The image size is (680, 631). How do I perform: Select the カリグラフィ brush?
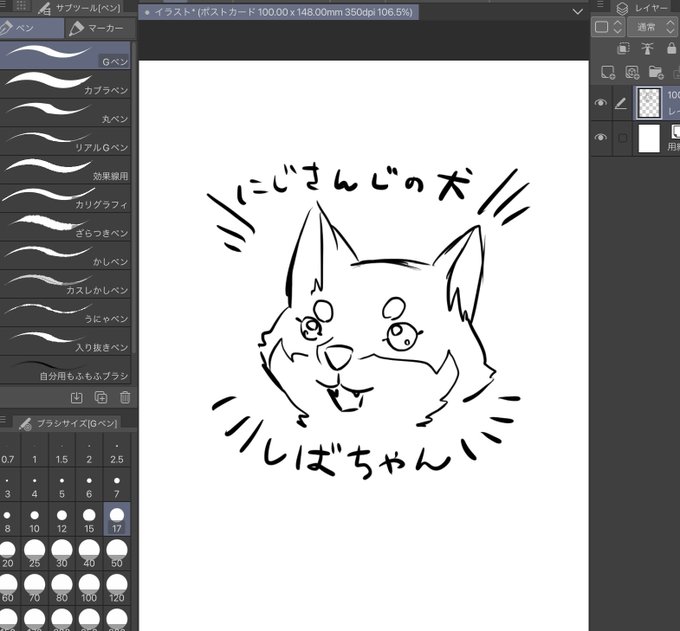point(65,198)
